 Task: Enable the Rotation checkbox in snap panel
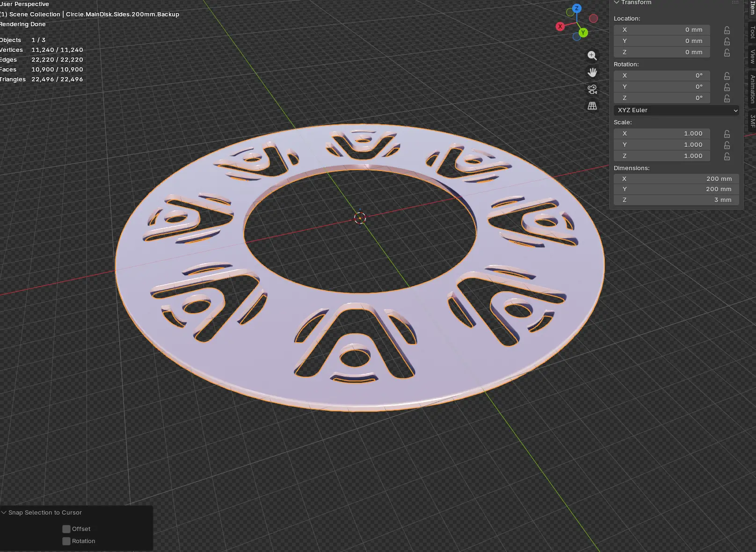66,541
